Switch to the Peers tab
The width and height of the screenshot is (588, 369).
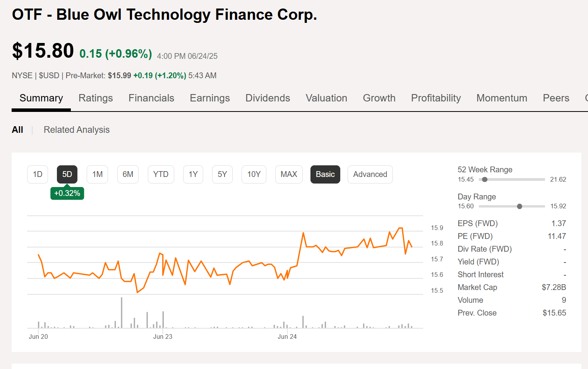click(x=556, y=98)
